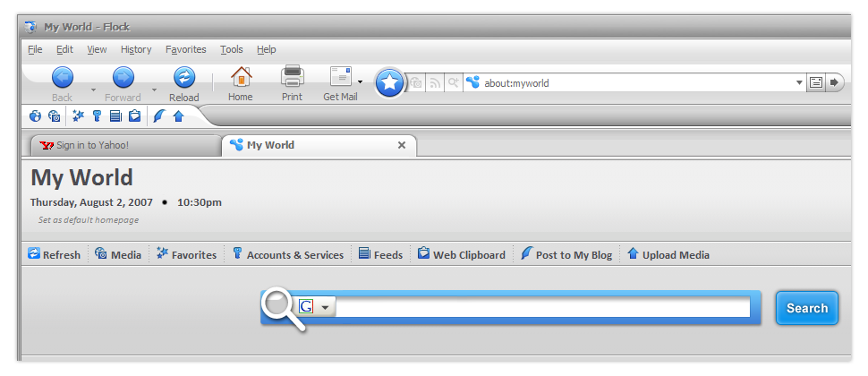
Task: Open Back button history dropdown arrow
Action: 93,90
